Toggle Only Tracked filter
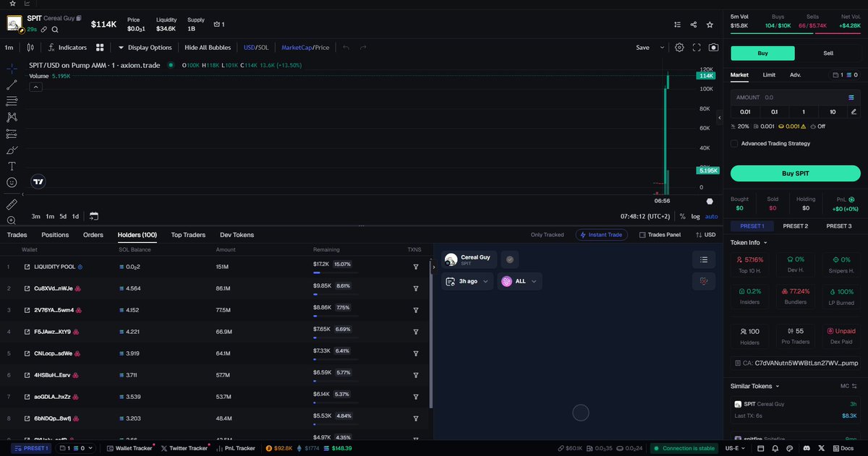868x456 pixels. (x=547, y=235)
